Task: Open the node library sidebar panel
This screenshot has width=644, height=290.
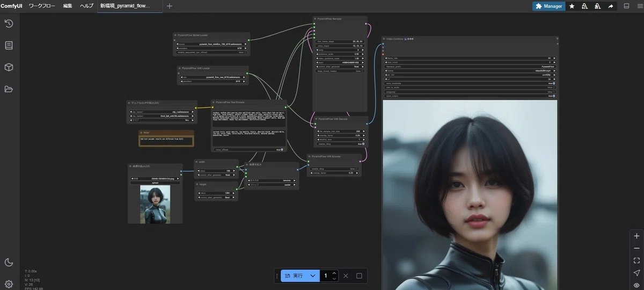Action: [9, 45]
